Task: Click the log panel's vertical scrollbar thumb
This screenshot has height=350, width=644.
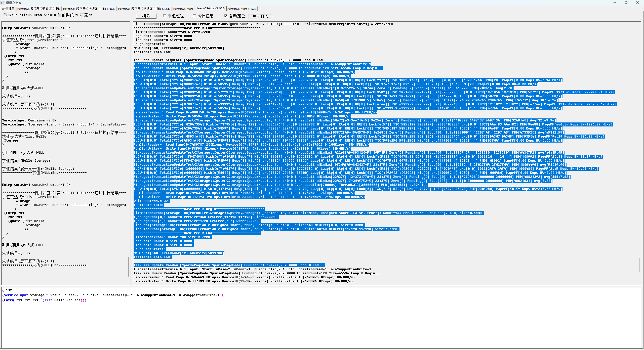Action: [639, 265]
